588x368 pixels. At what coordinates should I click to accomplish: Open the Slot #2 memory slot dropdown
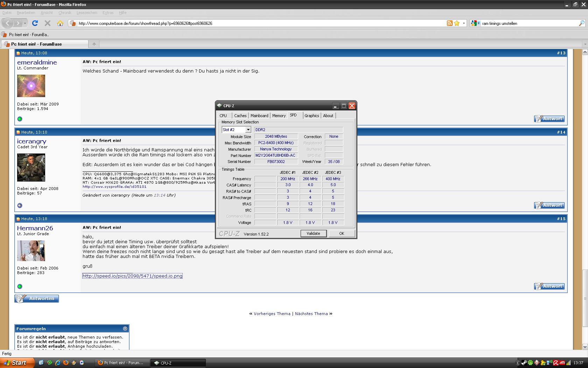(x=248, y=130)
